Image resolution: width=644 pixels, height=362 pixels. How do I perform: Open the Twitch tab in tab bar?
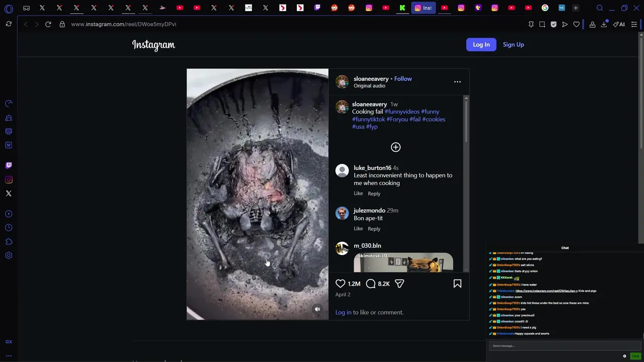tap(317, 8)
